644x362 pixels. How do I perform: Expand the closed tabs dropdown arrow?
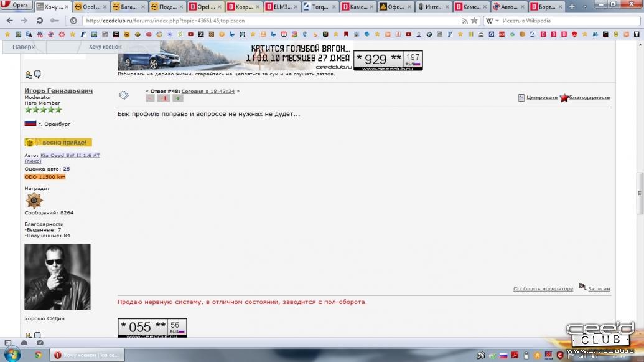pyautogui.click(x=585, y=7)
